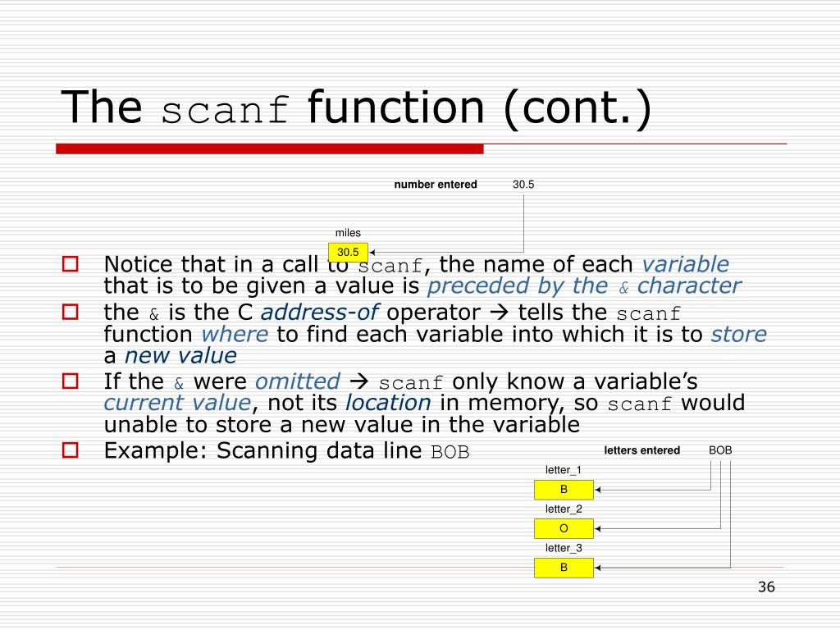Viewport: 840px width, 630px height.
Task: Click the red square bullet before 'Notice that'
Action: coord(71,263)
